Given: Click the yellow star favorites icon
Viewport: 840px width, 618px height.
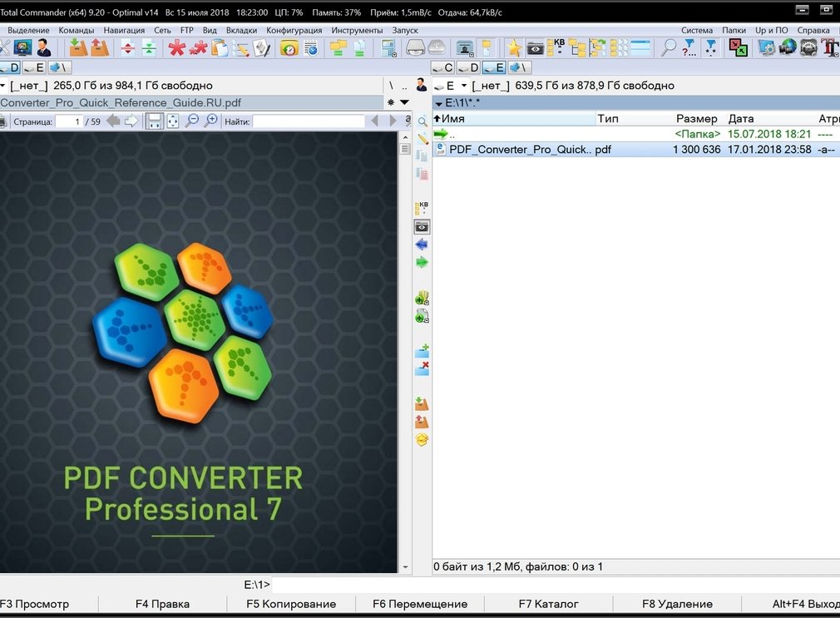Looking at the screenshot, I should (514, 48).
